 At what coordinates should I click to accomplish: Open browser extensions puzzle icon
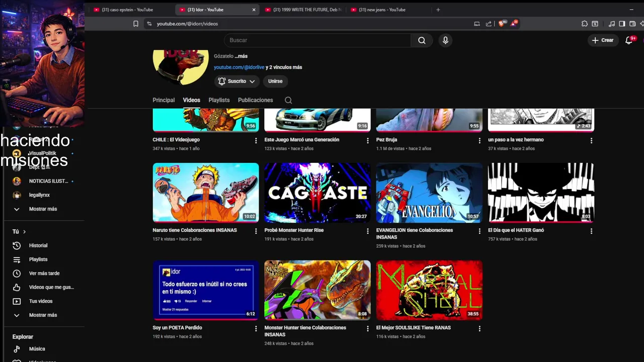coord(584,24)
